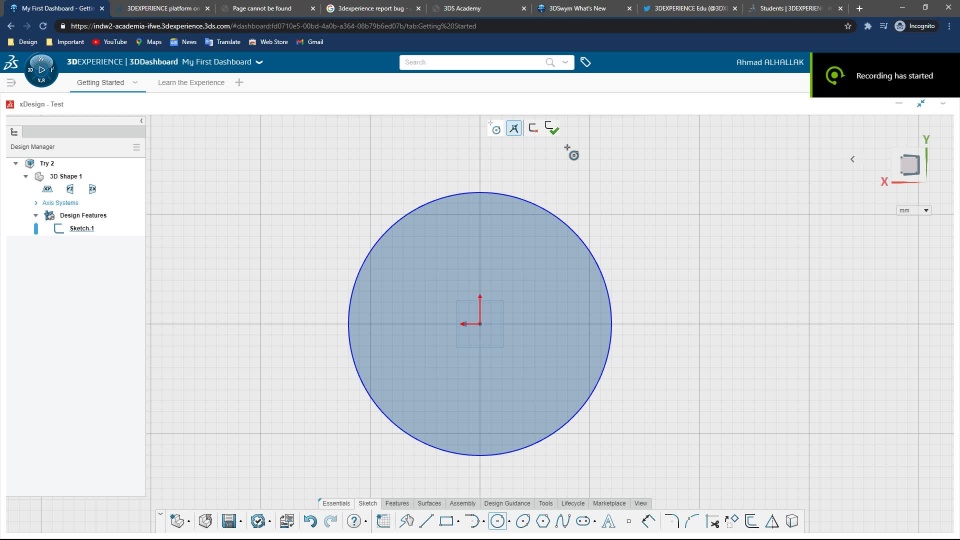Click the Help question mark icon
This screenshot has height=540, width=960.
pos(353,521)
